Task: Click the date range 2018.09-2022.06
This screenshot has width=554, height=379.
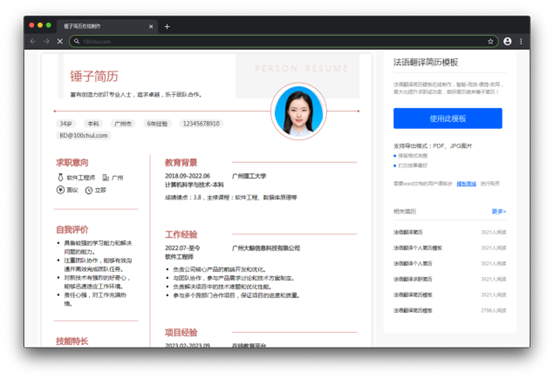Action: (x=188, y=176)
